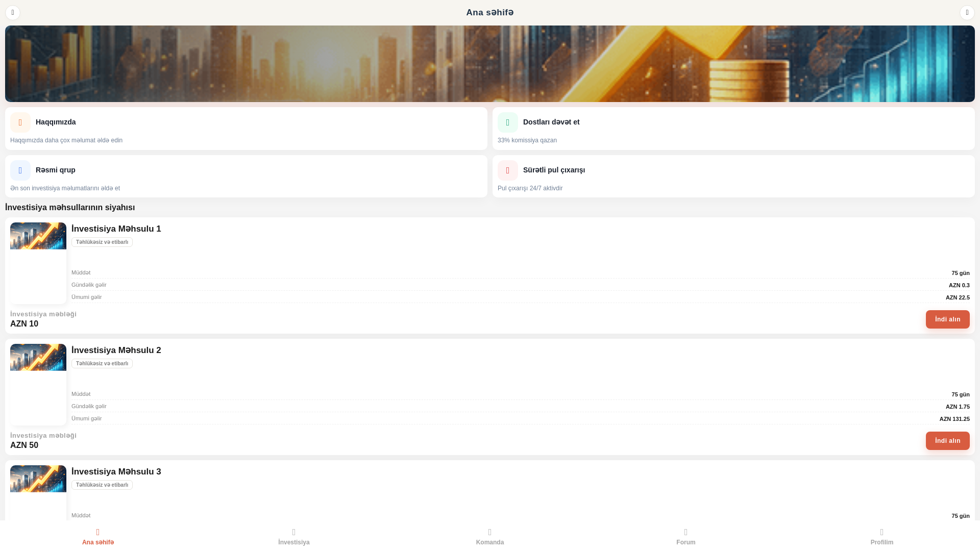Click 75 gün duration of Məhsulu 2
This screenshot has height=551, width=980.
pyautogui.click(x=961, y=394)
